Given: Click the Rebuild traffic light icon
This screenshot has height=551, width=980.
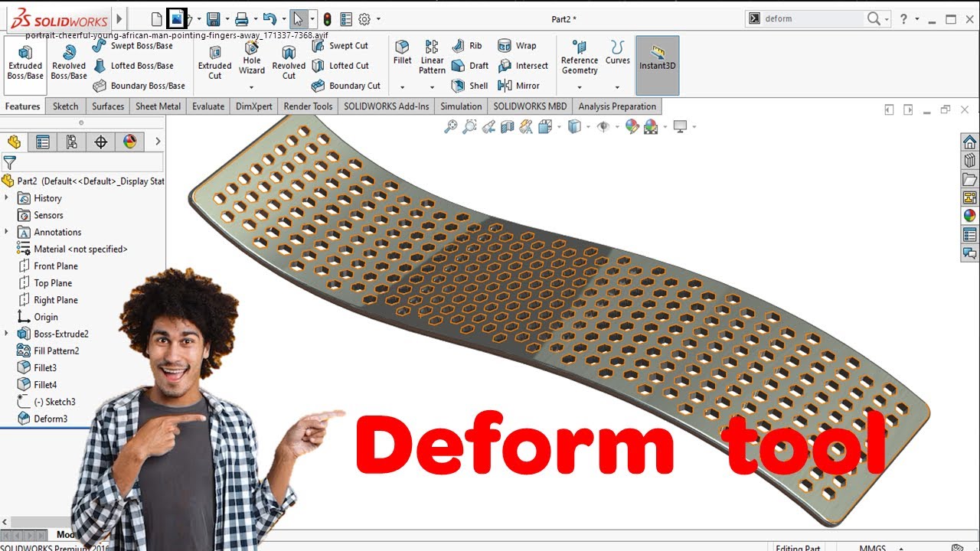Looking at the screenshot, I should 328,19.
